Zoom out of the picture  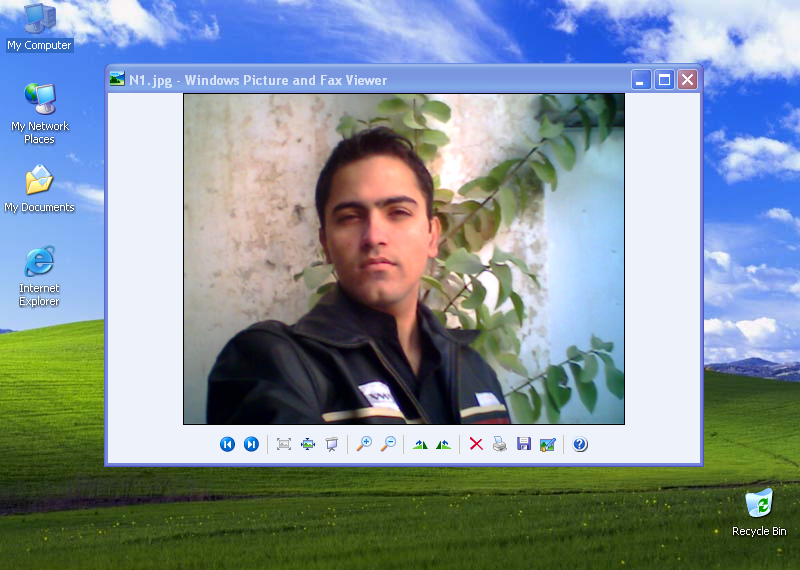388,444
